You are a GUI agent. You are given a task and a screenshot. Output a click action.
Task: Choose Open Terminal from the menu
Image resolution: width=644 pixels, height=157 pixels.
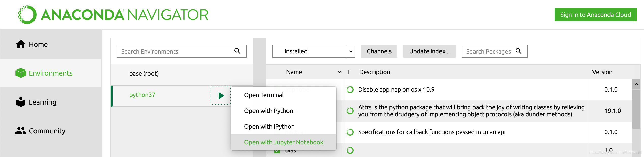[284, 95]
